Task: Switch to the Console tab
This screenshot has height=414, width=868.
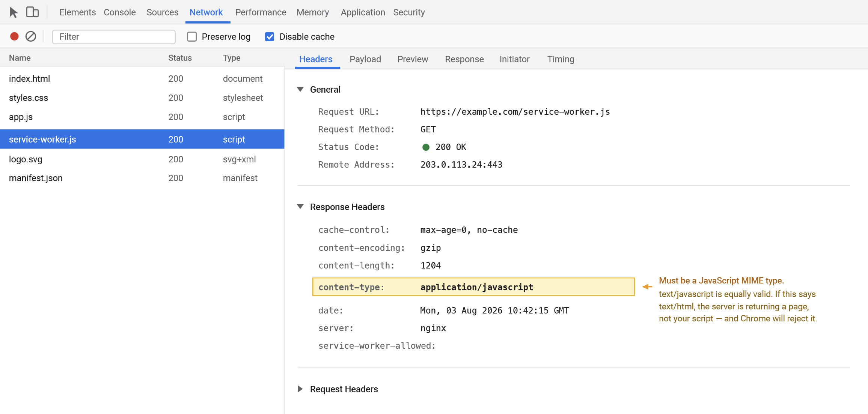Action: [x=120, y=12]
